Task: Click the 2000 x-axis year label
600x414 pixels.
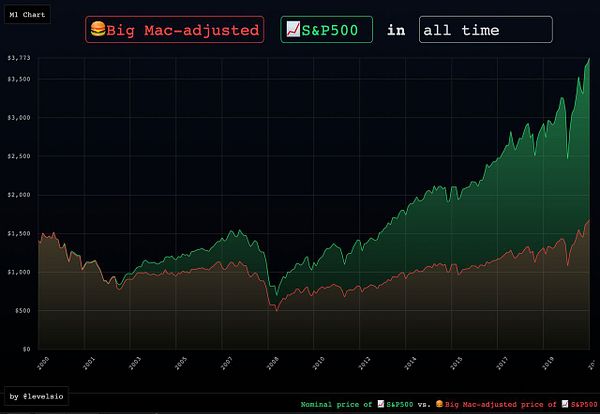Action: pyautogui.click(x=43, y=363)
